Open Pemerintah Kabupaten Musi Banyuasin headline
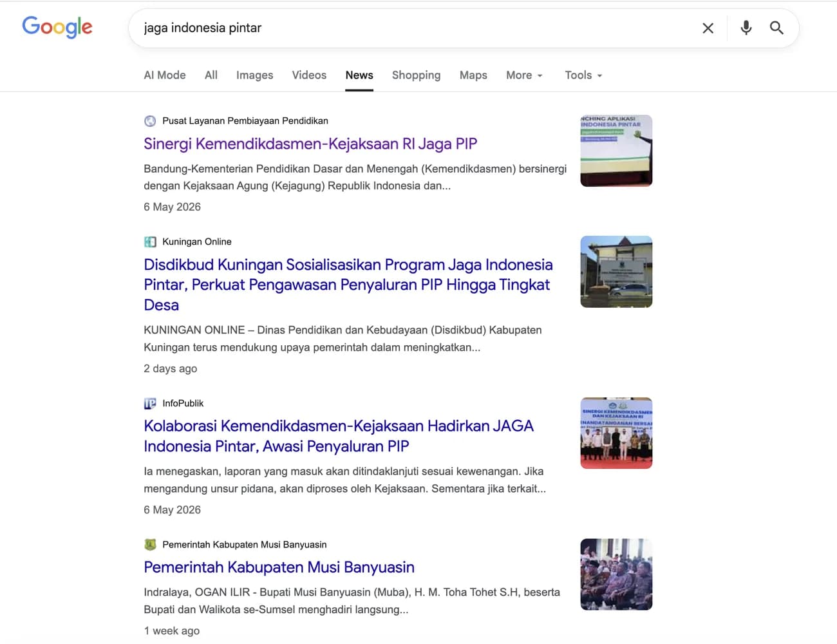 279,567
